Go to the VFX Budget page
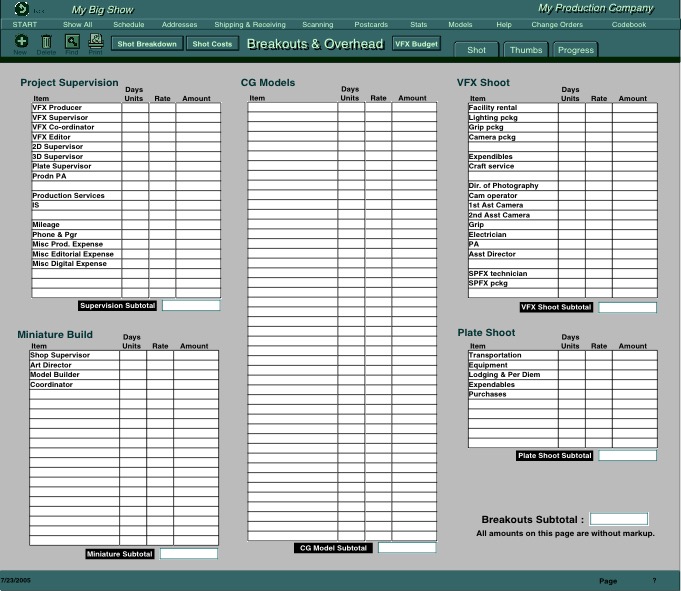The height and width of the screenshot is (591, 681). pyautogui.click(x=416, y=44)
